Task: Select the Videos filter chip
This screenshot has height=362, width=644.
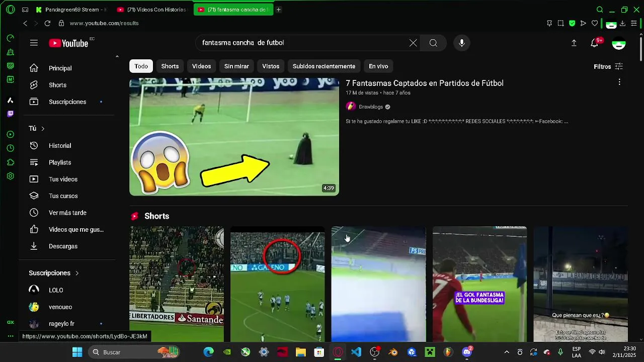Action: click(201, 66)
